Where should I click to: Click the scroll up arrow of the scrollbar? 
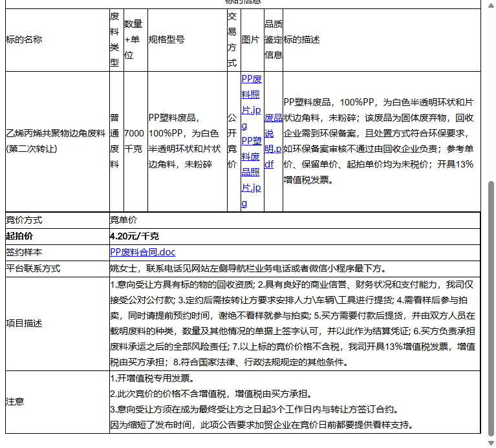click(x=491, y=6)
